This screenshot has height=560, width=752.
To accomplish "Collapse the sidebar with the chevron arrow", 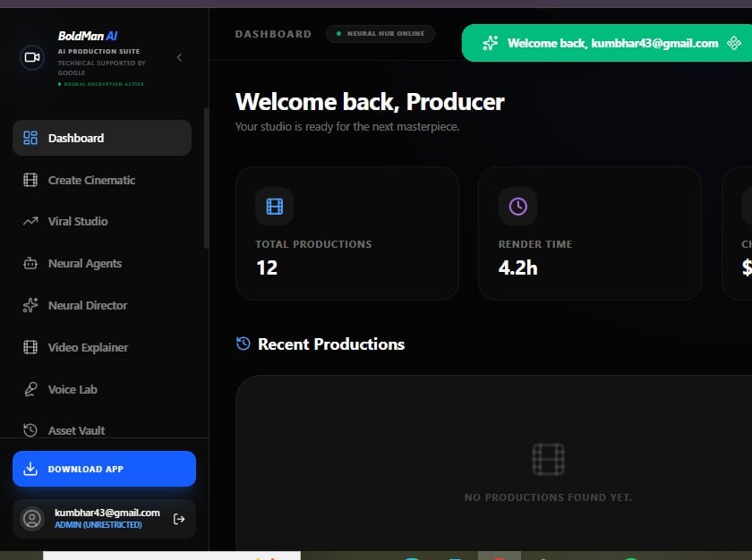I will pos(179,57).
